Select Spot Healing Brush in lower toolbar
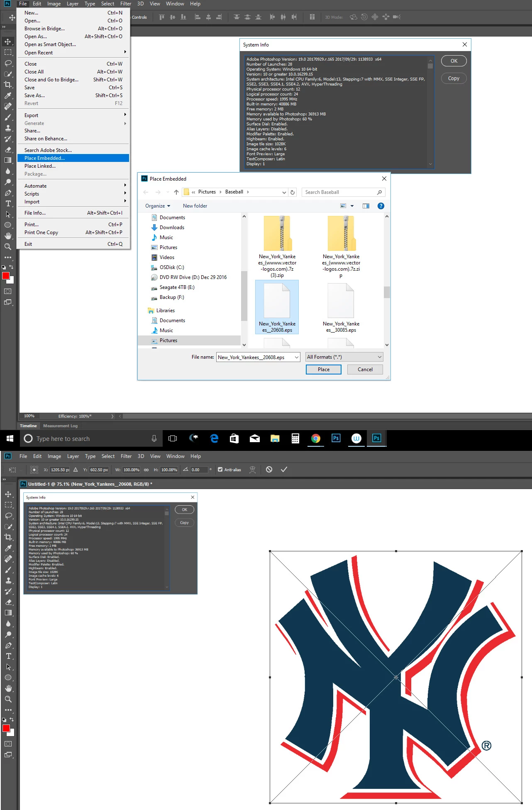This screenshot has height=810, width=532. click(8, 559)
